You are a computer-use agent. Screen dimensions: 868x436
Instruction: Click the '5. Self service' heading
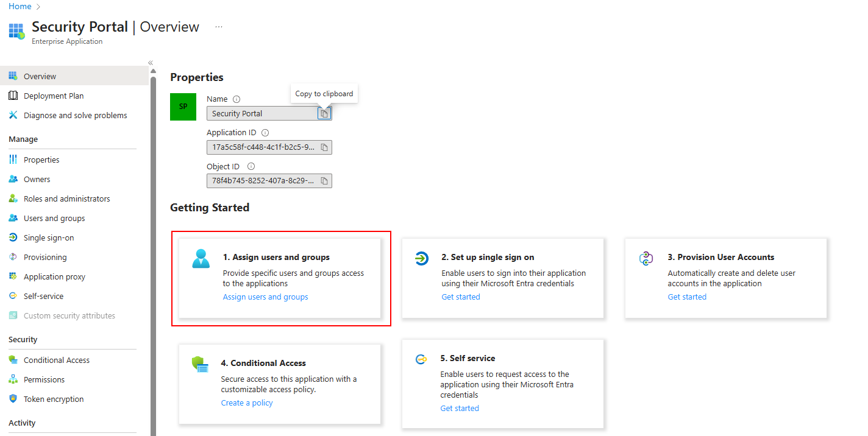click(x=468, y=358)
